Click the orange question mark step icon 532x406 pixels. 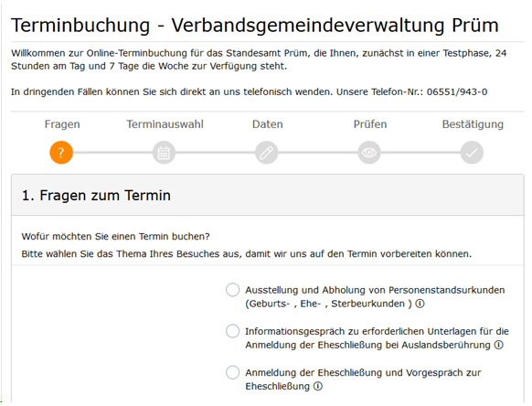61,153
